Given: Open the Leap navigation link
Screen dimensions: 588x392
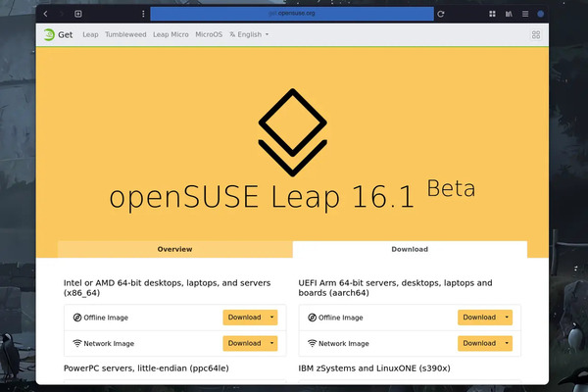Looking at the screenshot, I should [x=90, y=34].
